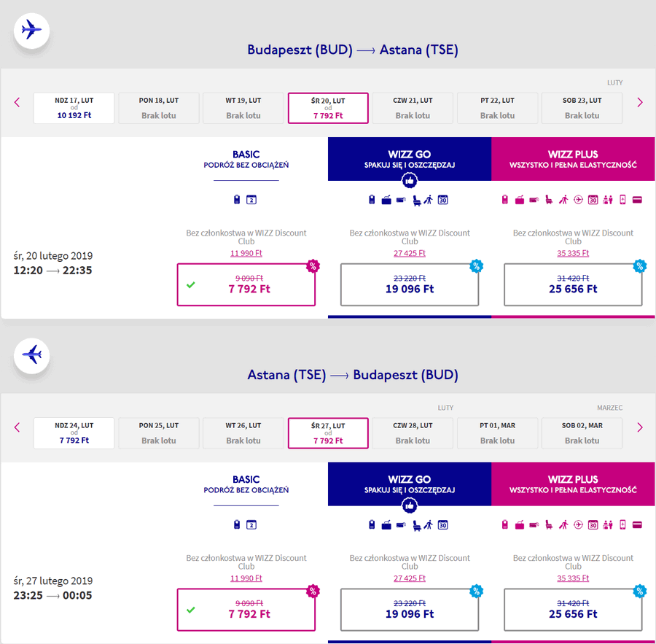The height and width of the screenshot is (644, 656).
Task: Click the outbound WIZZ GO thumbs-up recommended badge
Action: click(410, 181)
